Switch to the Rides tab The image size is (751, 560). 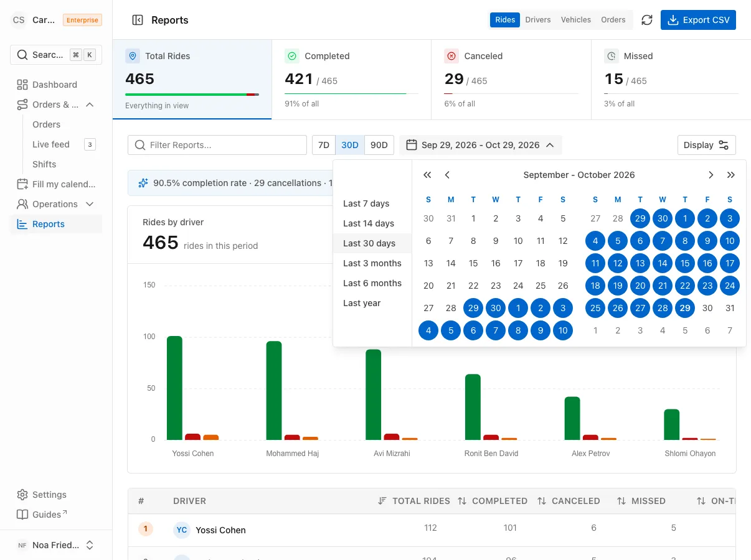tap(505, 20)
